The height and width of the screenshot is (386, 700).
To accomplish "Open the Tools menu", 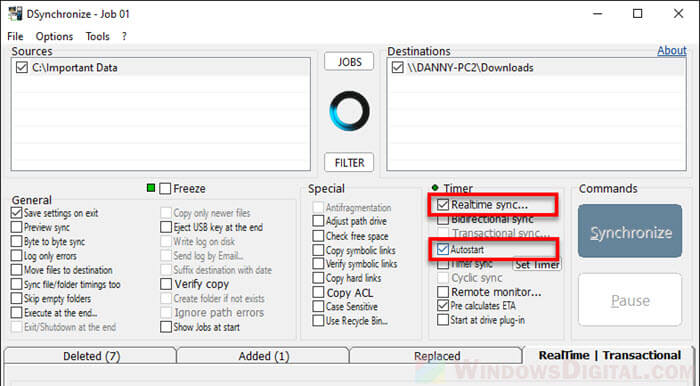I will click(x=97, y=36).
